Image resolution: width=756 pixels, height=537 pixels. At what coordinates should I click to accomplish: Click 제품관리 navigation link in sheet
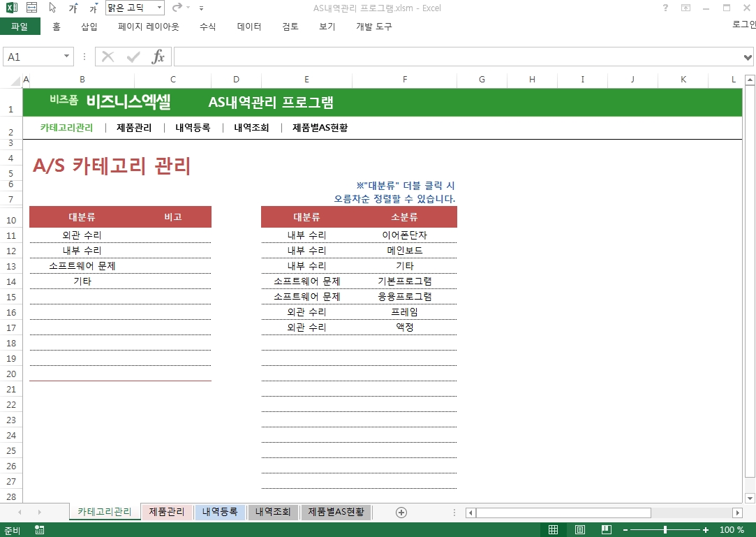(x=134, y=127)
